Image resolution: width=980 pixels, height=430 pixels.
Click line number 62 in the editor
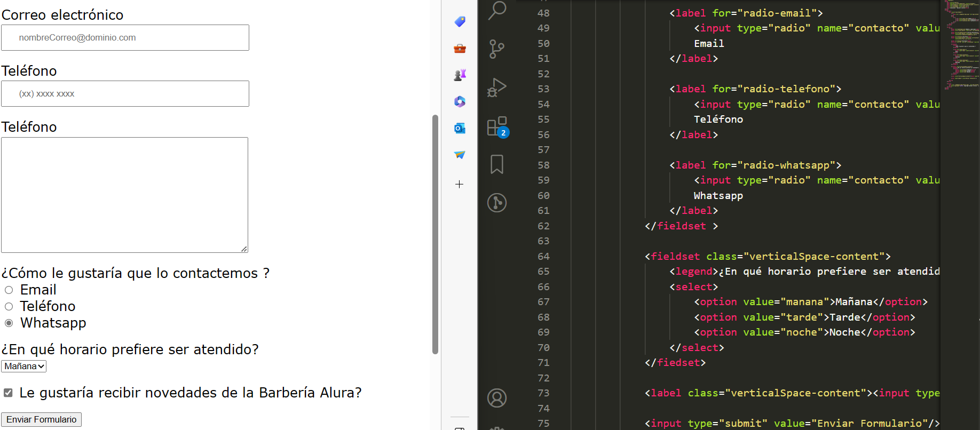coord(543,226)
